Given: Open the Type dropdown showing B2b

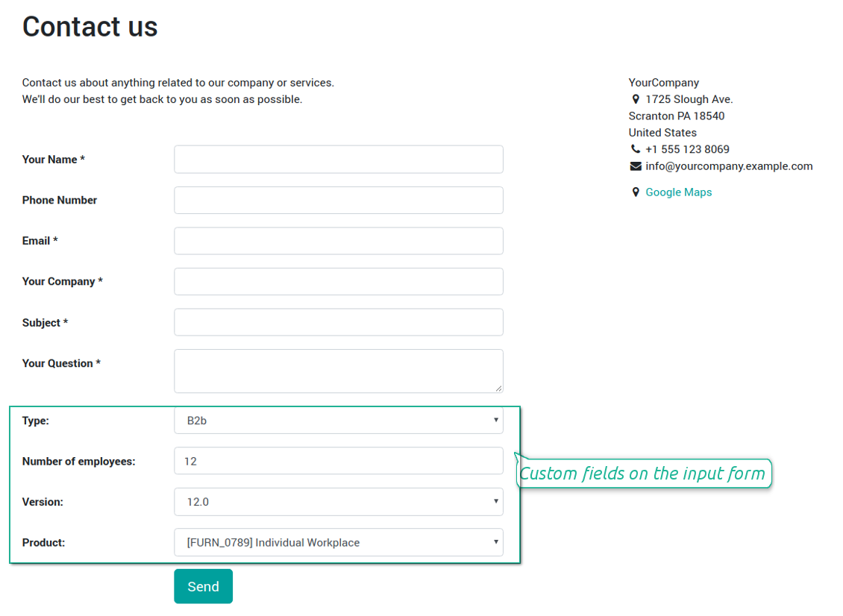Looking at the screenshot, I should coord(339,421).
